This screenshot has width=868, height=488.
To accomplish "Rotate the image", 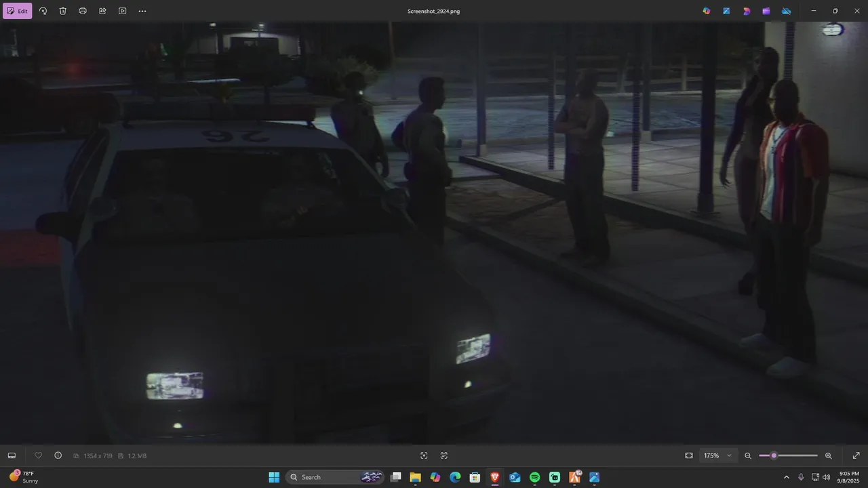I will (x=43, y=11).
